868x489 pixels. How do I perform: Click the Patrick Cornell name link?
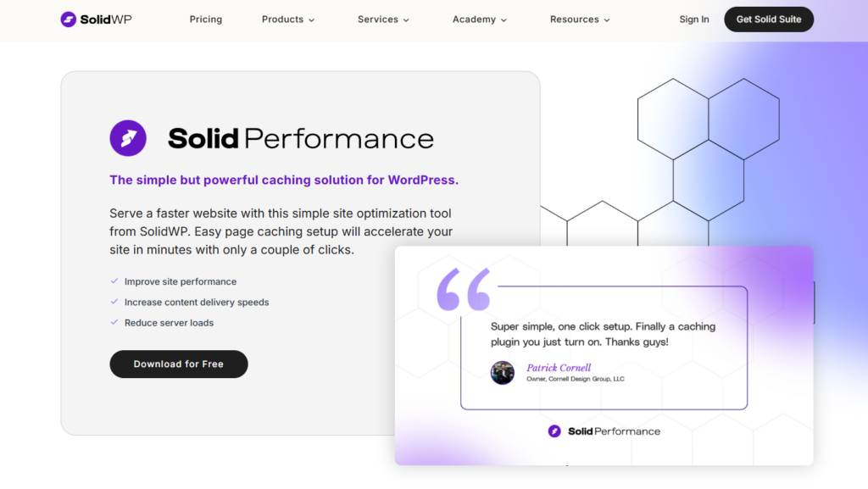pyautogui.click(x=559, y=368)
